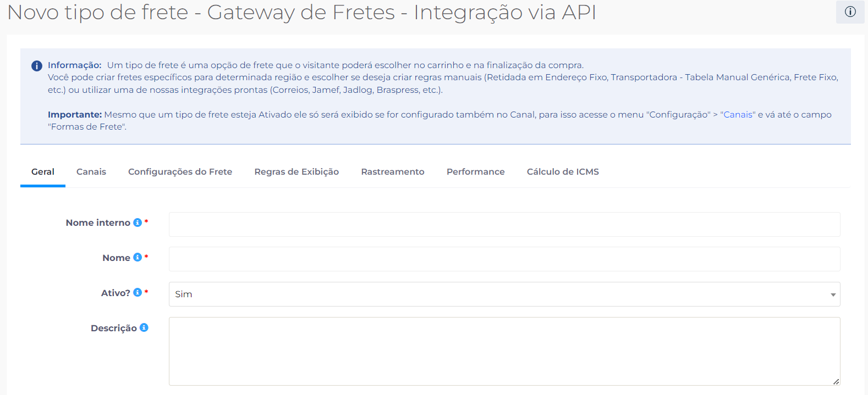Screen dimensions: 868x395
Task: Click the Informação alert icon in blue box
Action: (x=37, y=66)
